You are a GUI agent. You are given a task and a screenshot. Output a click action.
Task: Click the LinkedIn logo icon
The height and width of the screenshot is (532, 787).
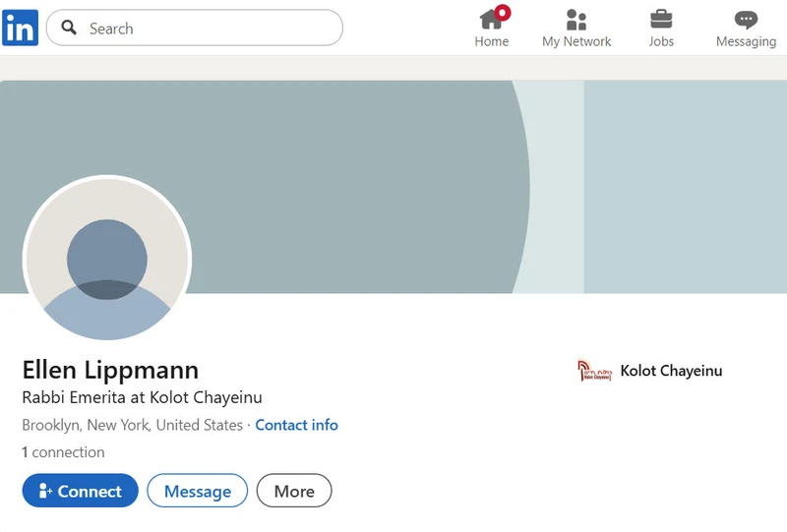[20, 29]
